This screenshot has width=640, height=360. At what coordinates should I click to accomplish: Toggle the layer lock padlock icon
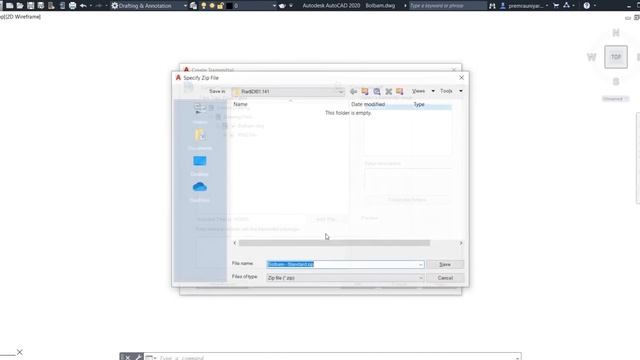point(220,6)
